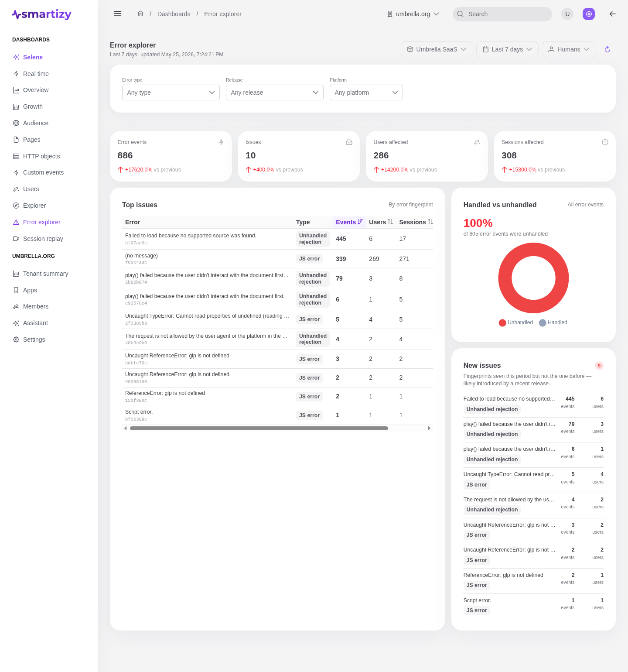
Task: Click the Pages document icon
Action: 16,140
